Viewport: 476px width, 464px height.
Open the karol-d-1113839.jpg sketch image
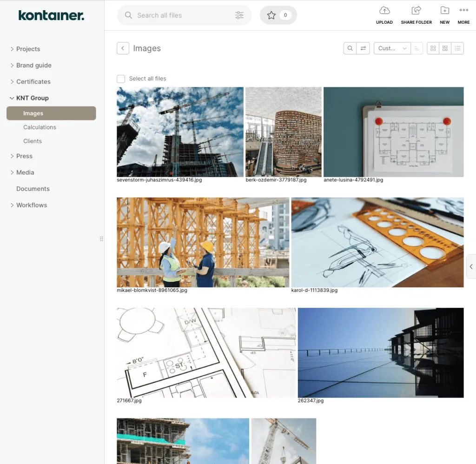click(377, 242)
